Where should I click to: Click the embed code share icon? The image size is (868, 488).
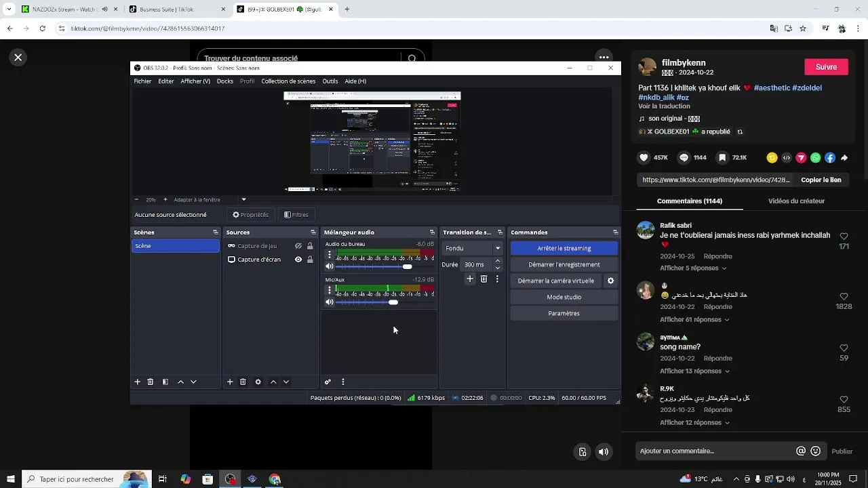[x=787, y=158]
